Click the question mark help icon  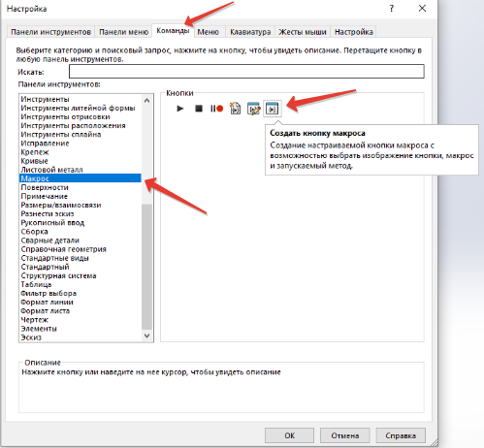point(392,9)
